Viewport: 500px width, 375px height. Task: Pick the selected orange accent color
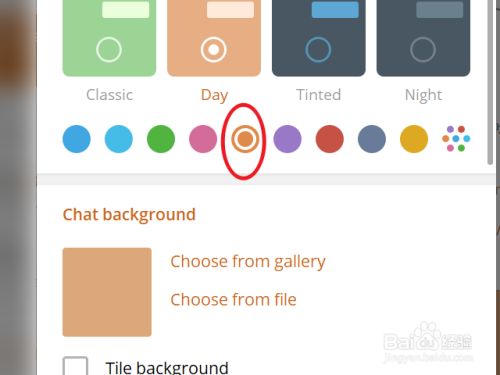point(245,139)
